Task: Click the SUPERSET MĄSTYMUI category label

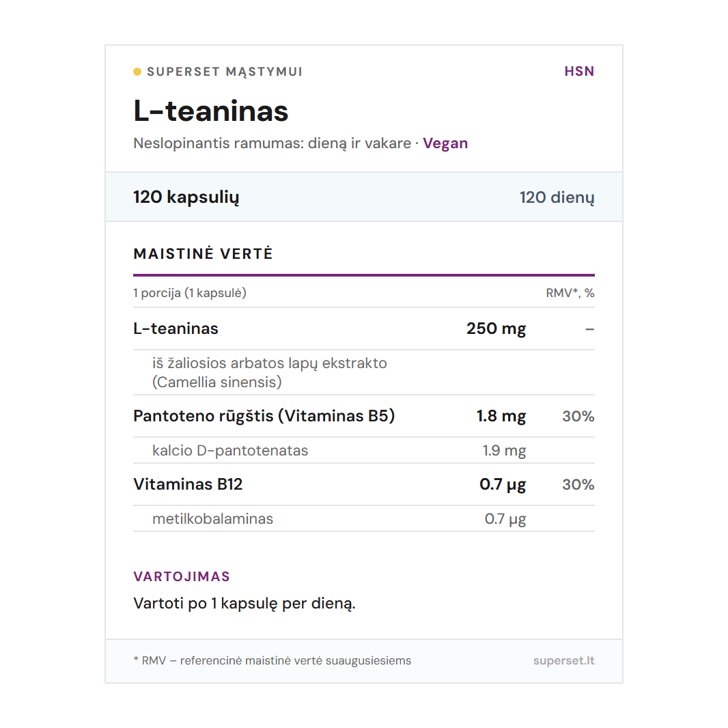Action: click(x=225, y=72)
